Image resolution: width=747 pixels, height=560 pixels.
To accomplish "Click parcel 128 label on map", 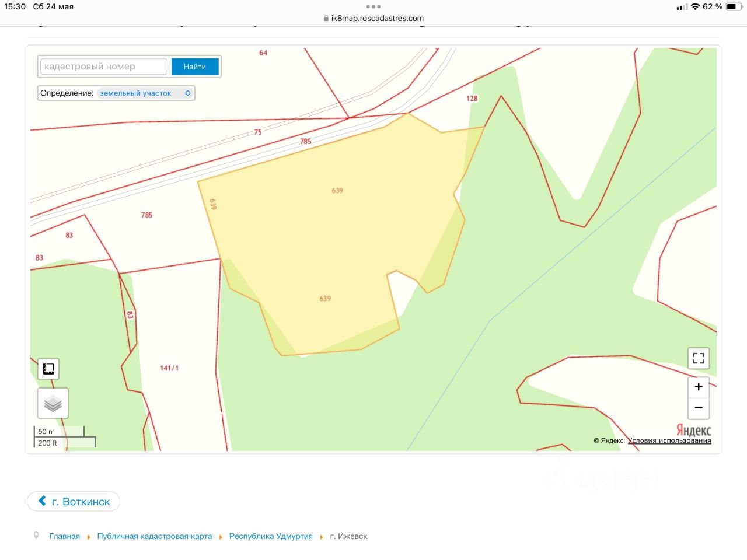I will [x=472, y=99].
